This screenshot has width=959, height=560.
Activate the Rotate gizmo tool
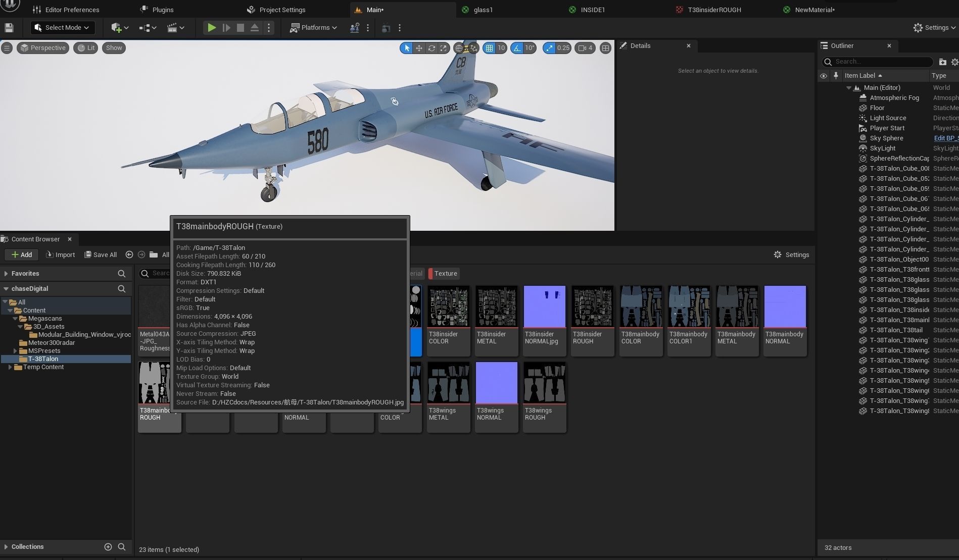[x=431, y=48]
